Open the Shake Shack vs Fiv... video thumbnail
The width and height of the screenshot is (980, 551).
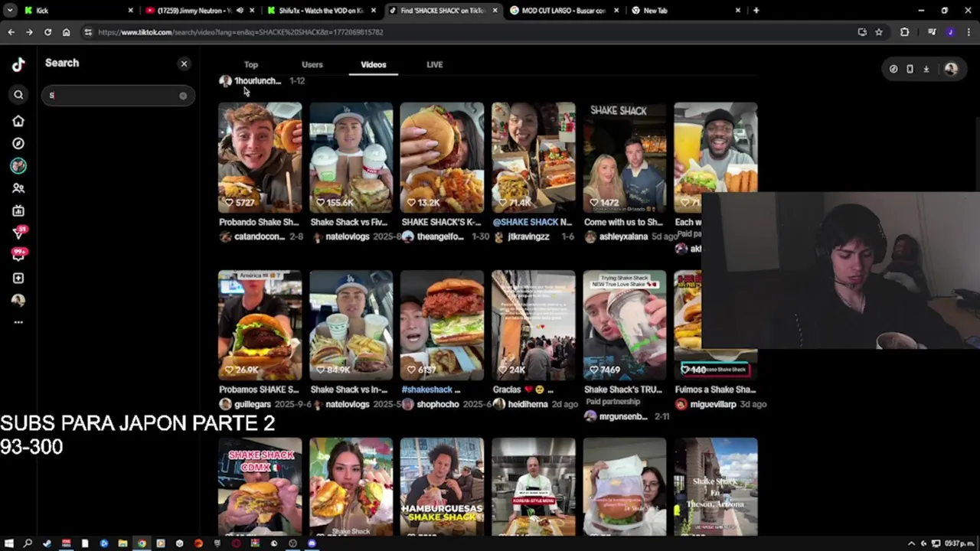point(351,158)
